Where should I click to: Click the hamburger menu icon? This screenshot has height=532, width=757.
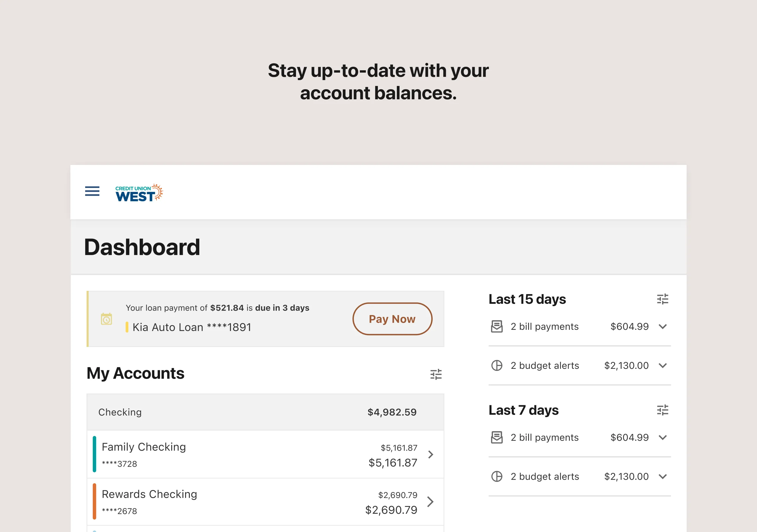click(x=92, y=193)
